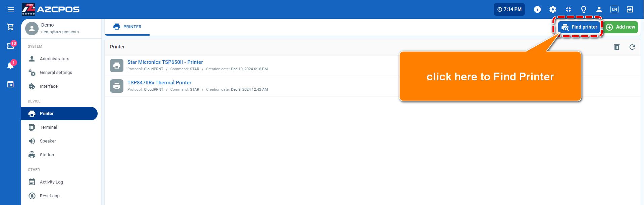Open the shopping cart sidebar icon
The image size is (644, 205).
pos(10,27)
